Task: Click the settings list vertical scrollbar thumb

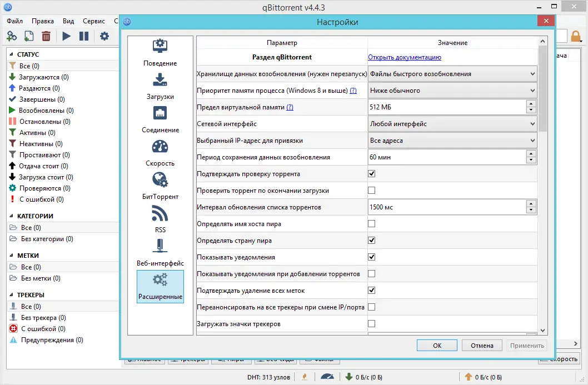Action: (542, 88)
